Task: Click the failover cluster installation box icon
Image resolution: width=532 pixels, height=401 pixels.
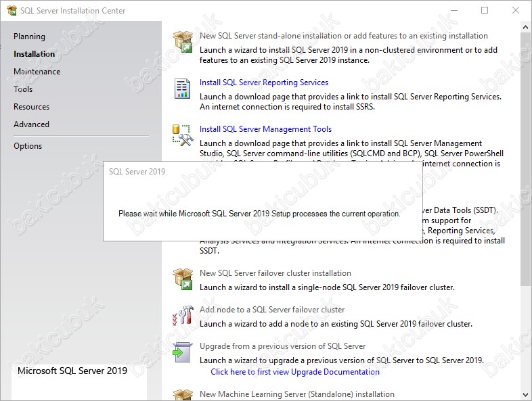Action: pos(183,279)
